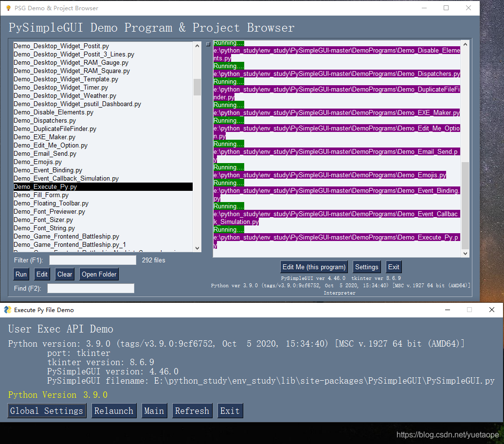
Task: Select Demo_Game_Frontend_Battleship.py
Action: [103, 237]
